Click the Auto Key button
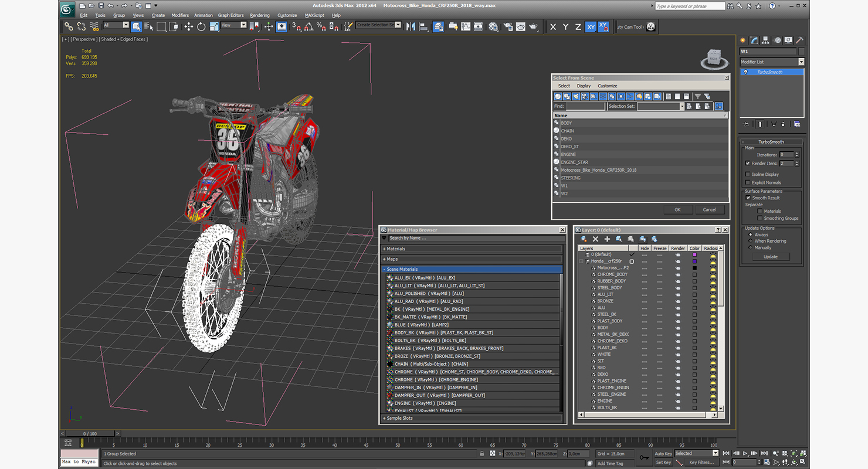 (663, 453)
